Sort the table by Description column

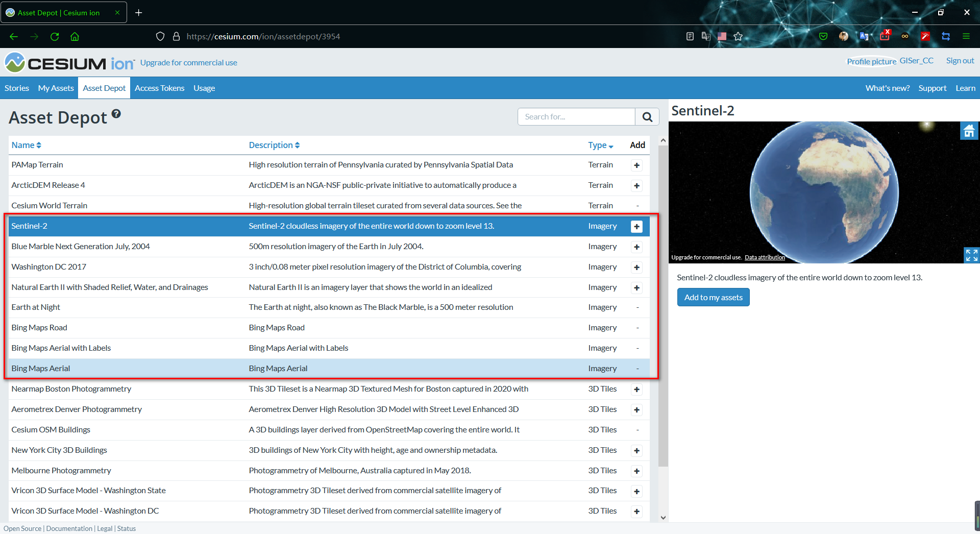point(274,145)
